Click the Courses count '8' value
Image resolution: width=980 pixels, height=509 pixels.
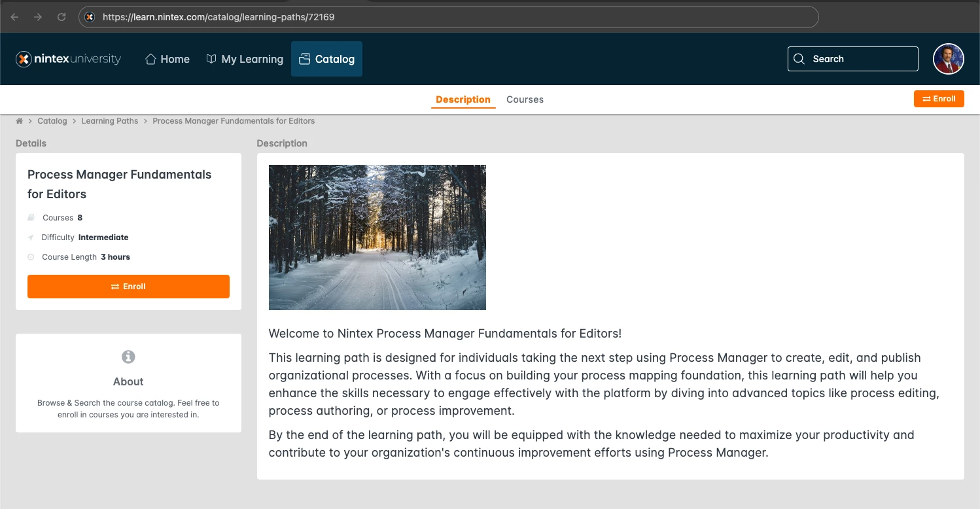click(80, 218)
